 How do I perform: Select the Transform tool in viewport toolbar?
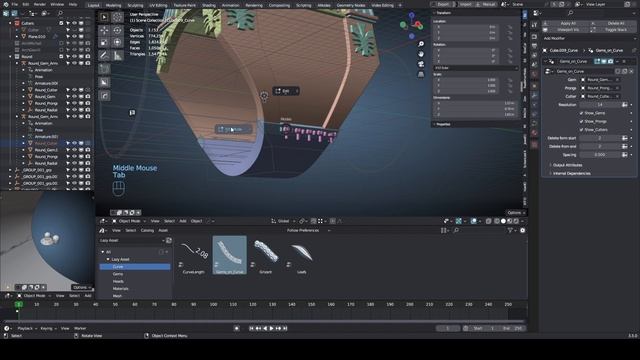117,42
